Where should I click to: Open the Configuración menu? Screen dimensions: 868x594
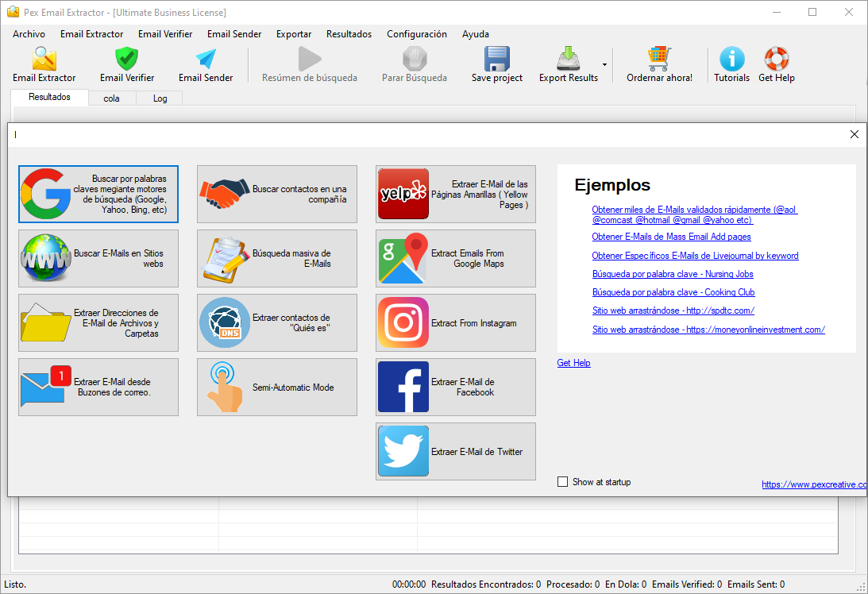click(416, 34)
